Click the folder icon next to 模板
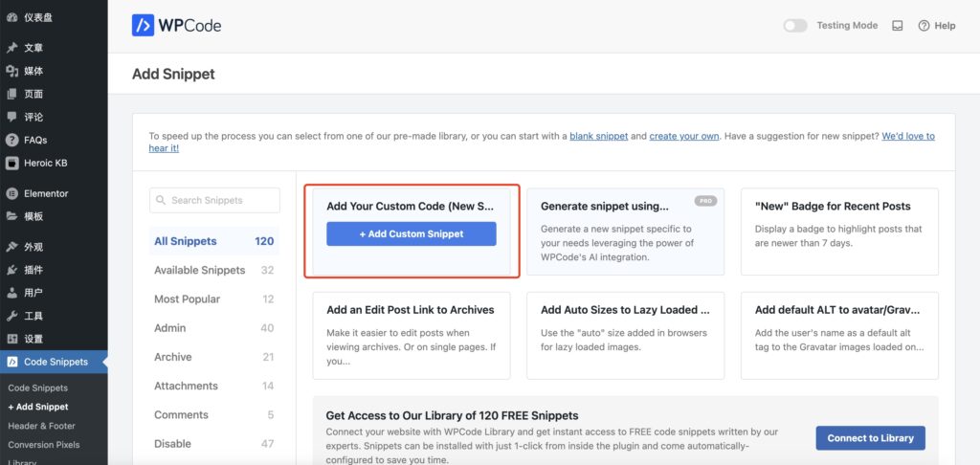This screenshot has width=980, height=465. point(11,216)
